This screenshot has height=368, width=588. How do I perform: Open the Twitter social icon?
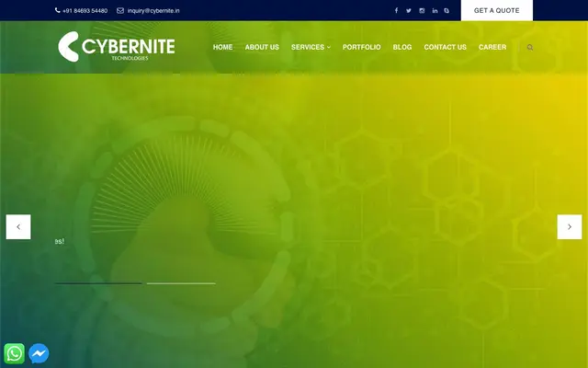pos(409,10)
